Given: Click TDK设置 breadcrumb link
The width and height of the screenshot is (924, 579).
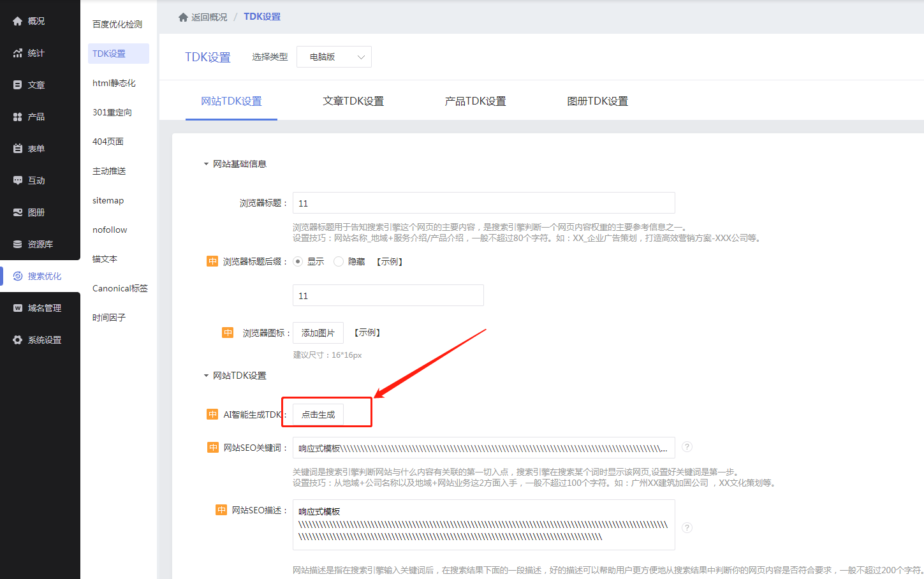Looking at the screenshot, I should 262,17.
